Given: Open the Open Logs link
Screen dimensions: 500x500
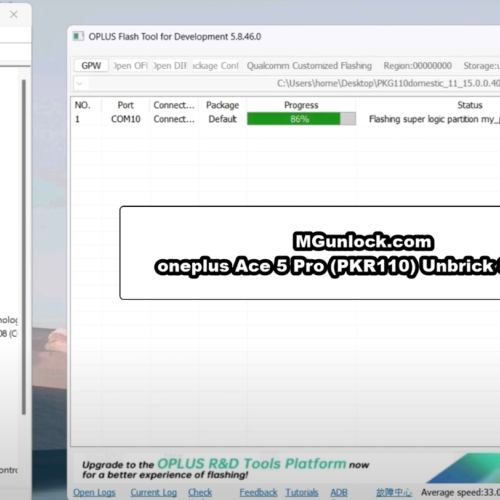Looking at the screenshot, I should pos(94,492).
